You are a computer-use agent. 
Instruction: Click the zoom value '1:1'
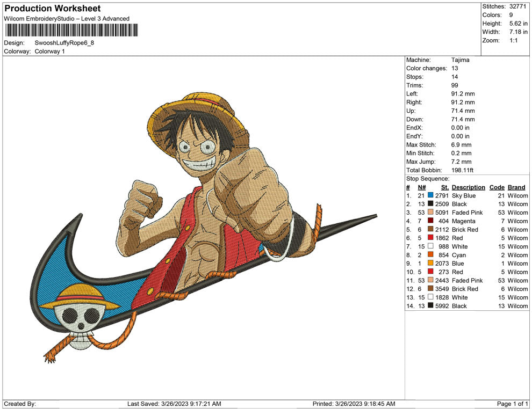click(514, 40)
